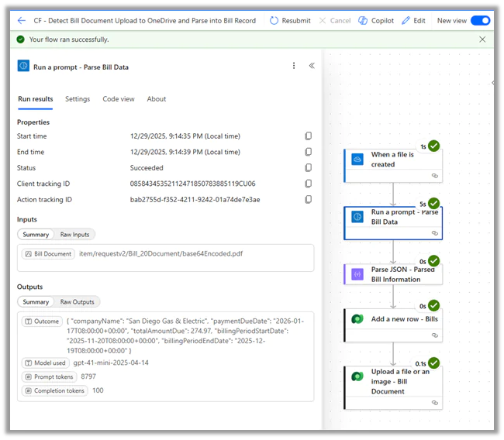Click the prompt tokens value 8797

click(88, 376)
